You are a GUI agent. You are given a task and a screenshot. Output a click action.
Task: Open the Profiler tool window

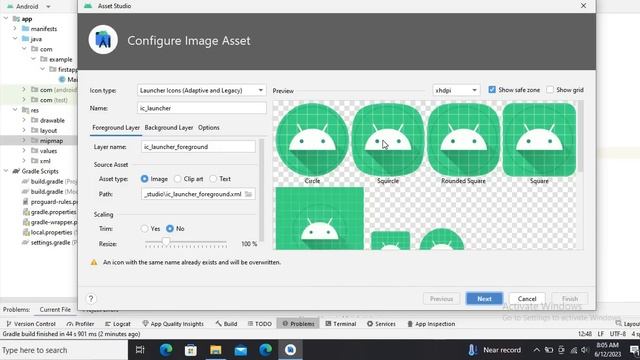(x=80, y=324)
